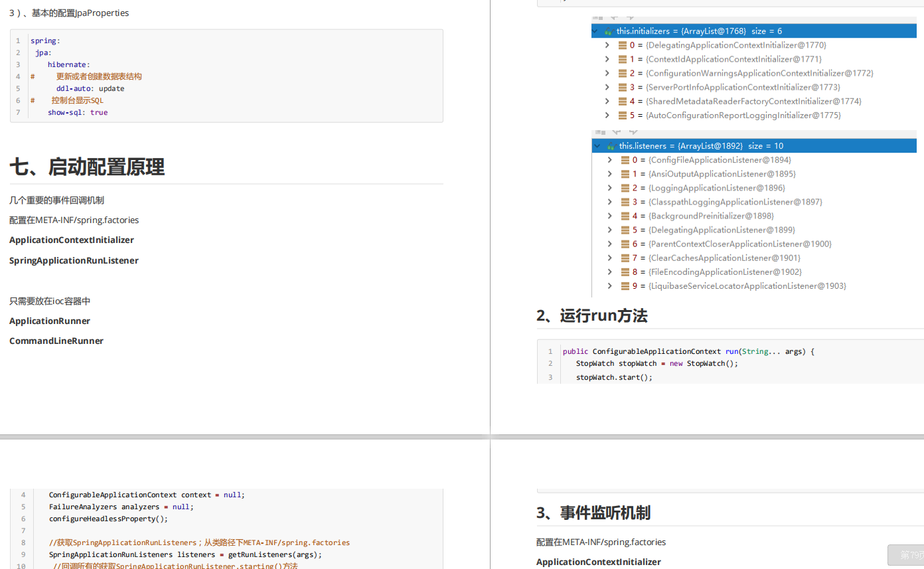Viewport: 924px width, 569px height.
Task: Click list icon beside AnsiOutputApplicationListener@1895
Action: click(x=625, y=174)
